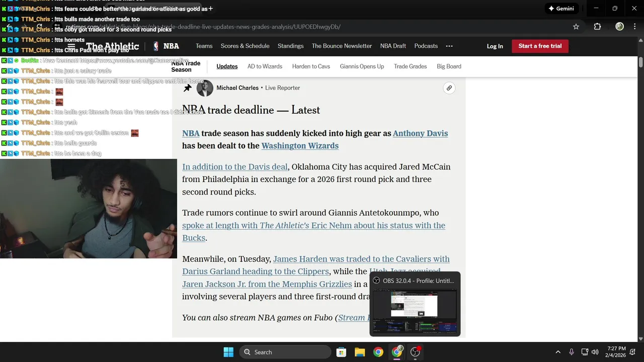
Task: Open The Athletic home logo
Action: (112, 46)
